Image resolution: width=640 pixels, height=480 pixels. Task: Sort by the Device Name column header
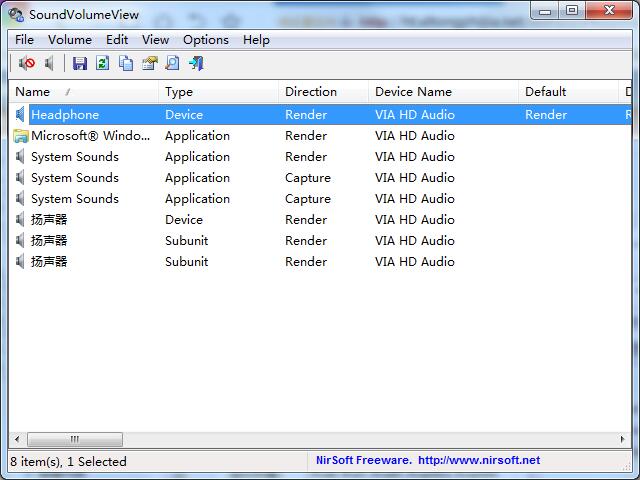[443, 92]
